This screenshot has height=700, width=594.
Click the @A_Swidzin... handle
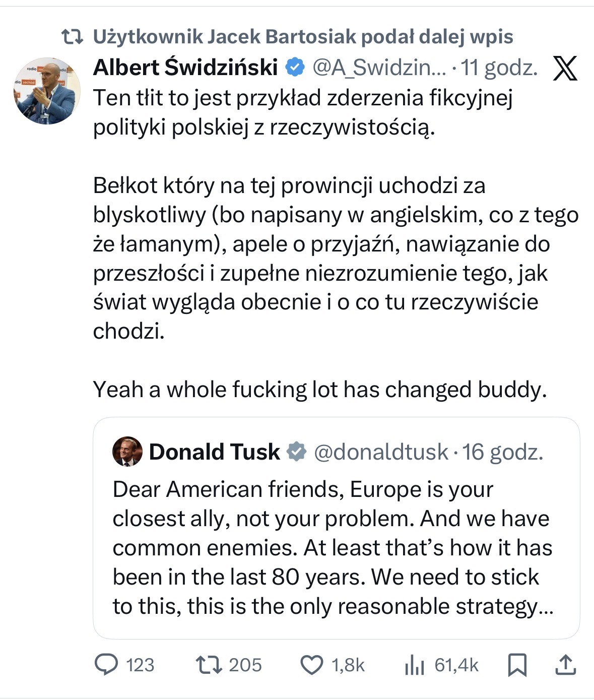[379, 68]
